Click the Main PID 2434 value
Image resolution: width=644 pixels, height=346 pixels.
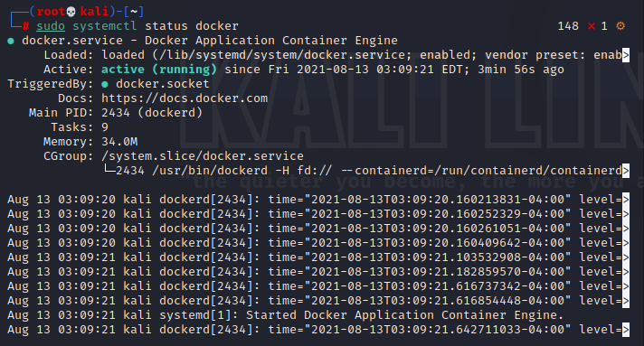pyautogui.click(x=116, y=113)
